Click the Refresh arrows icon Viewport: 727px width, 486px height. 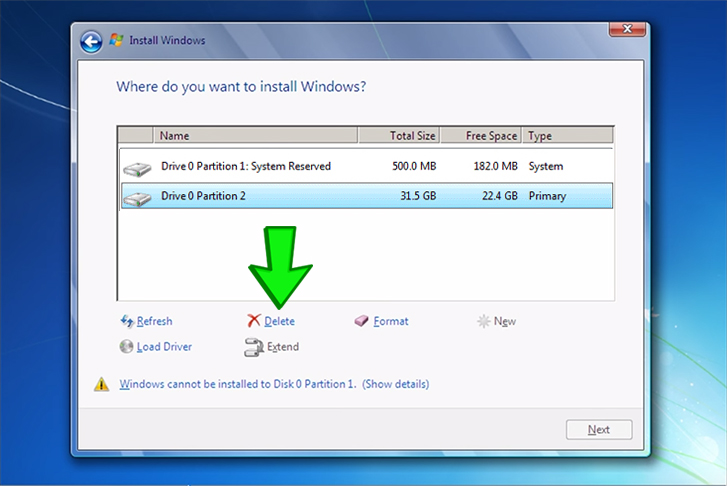(127, 321)
